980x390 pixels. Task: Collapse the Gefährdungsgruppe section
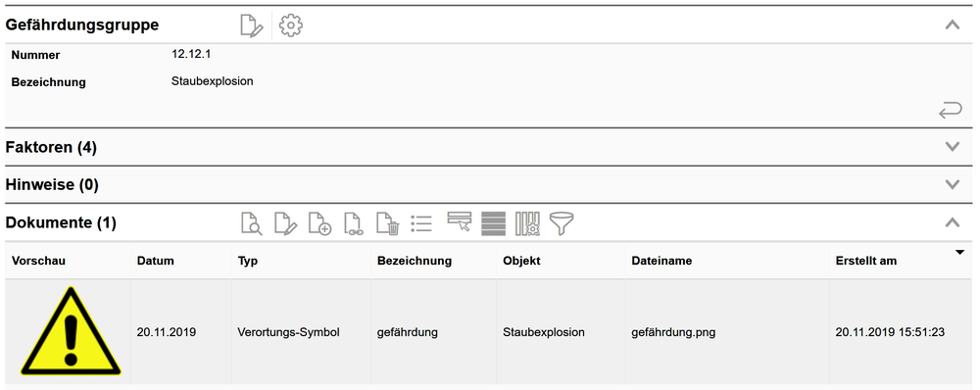[x=952, y=25]
